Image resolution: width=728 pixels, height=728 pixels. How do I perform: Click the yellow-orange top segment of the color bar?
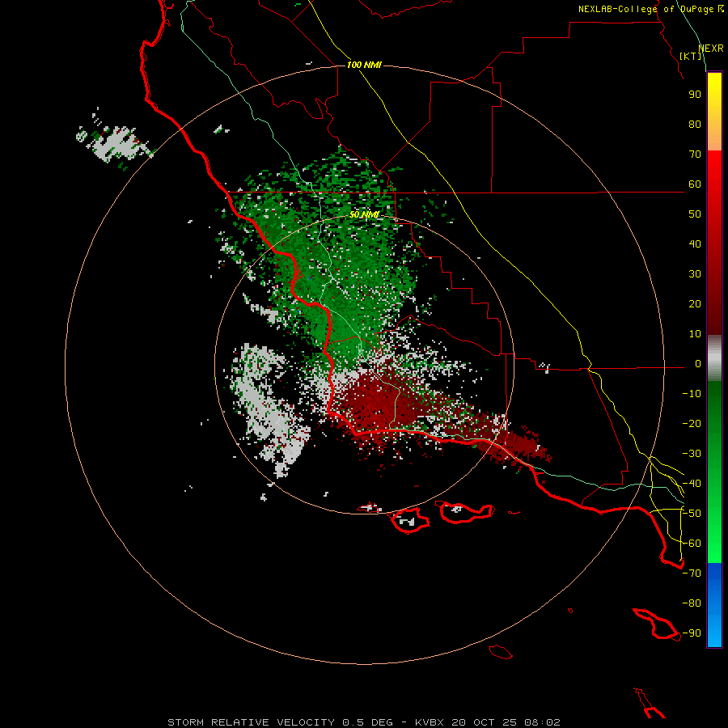[x=714, y=112]
